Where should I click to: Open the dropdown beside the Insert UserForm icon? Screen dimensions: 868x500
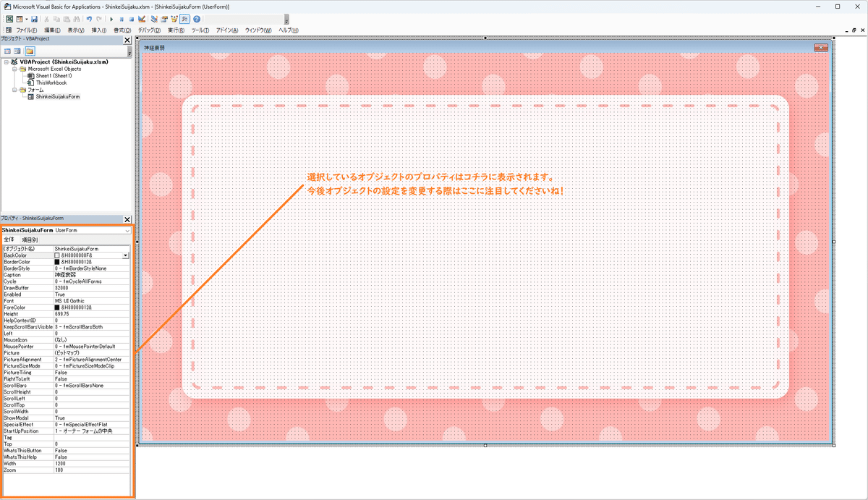(27, 20)
